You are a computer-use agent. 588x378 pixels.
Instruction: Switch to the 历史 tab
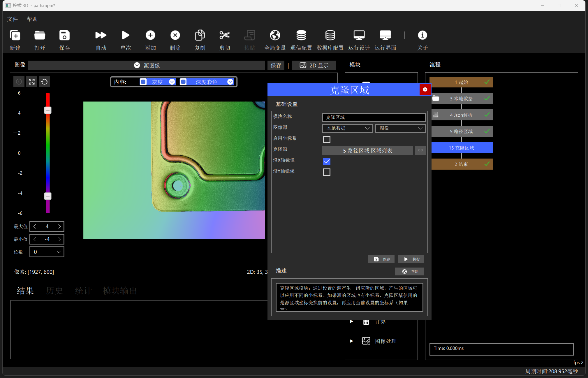54,291
